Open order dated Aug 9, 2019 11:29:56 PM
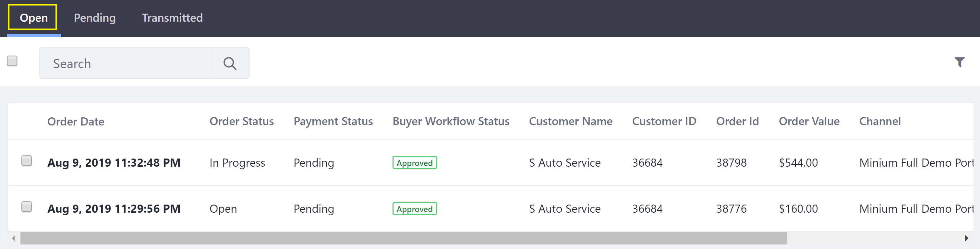 [114, 209]
